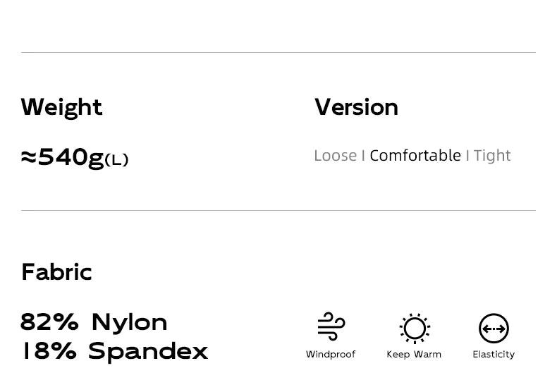
Task: Click the top horizontal divider line
Action: click(x=278, y=53)
